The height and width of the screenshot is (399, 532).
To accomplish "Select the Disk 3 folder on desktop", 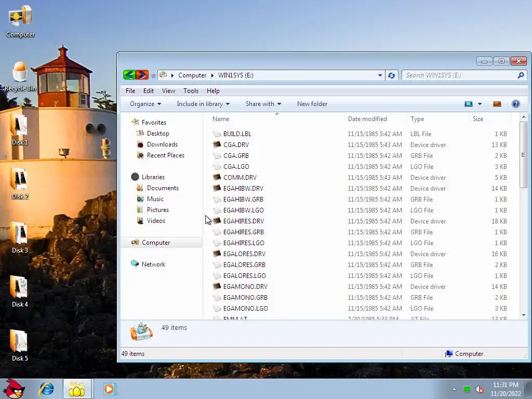I will coord(19,237).
